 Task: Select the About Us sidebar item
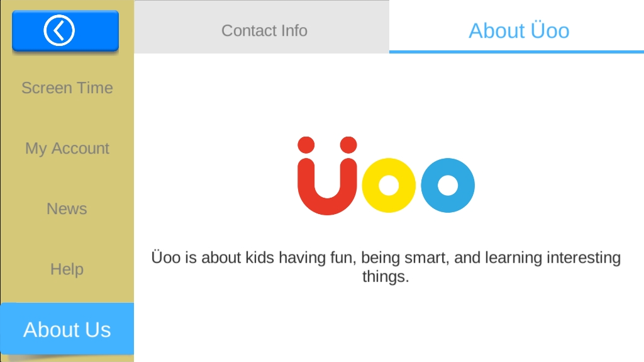(x=67, y=329)
